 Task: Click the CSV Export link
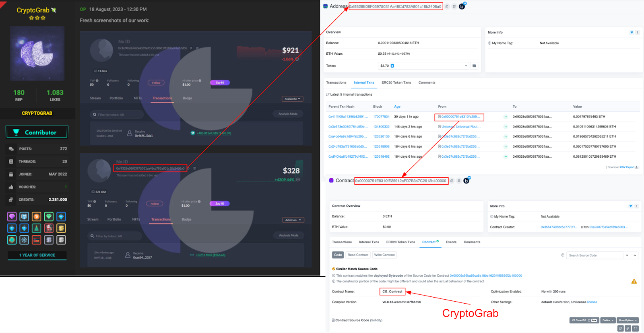[x=629, y=167]
